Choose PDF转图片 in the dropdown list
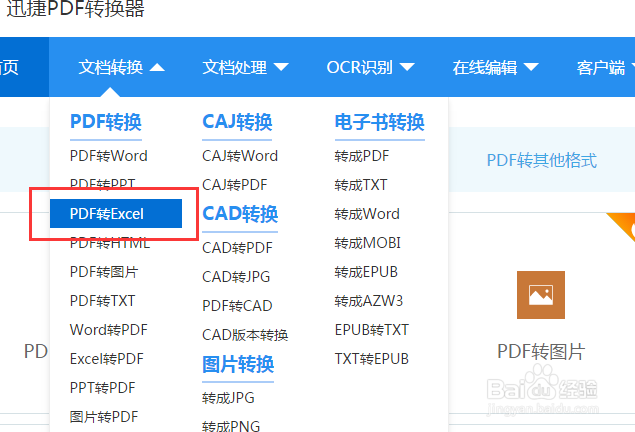The image size is (635, 432). 104,272
